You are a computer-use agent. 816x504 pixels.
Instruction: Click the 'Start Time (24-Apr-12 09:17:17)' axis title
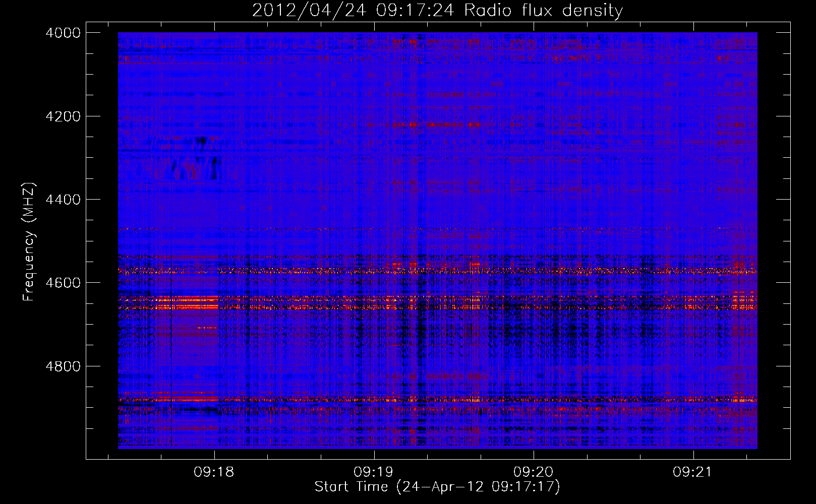point(437,487)
